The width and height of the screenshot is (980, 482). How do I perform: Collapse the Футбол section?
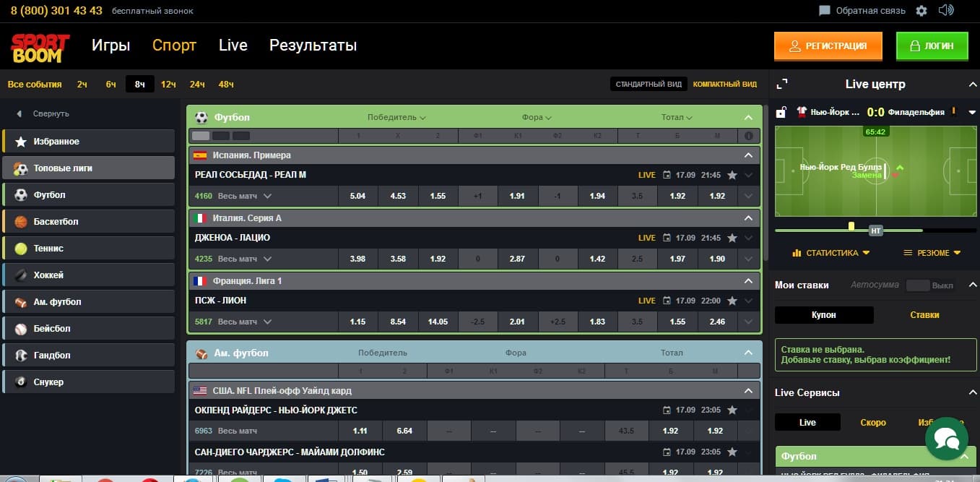point(748,118)
